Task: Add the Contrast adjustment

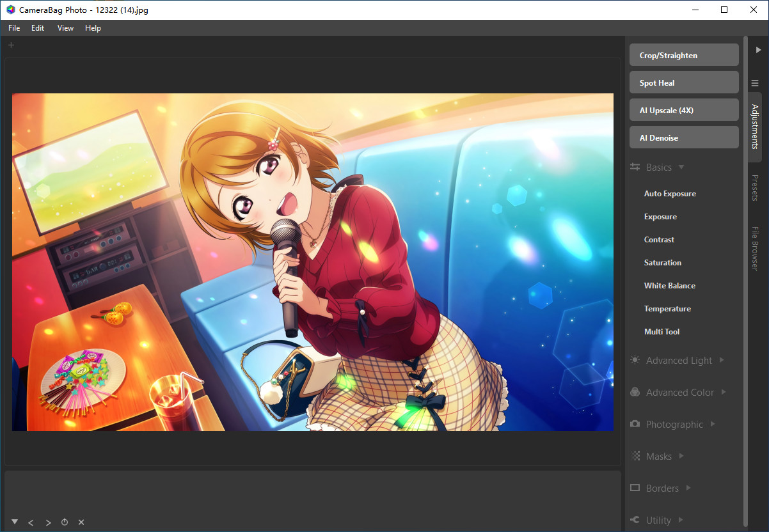Action: (659, 240)
